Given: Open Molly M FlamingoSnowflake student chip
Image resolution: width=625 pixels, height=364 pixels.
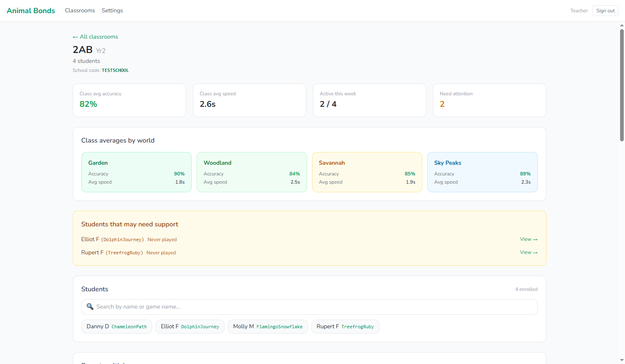Looking at the screenshot, I should point(268,327).
